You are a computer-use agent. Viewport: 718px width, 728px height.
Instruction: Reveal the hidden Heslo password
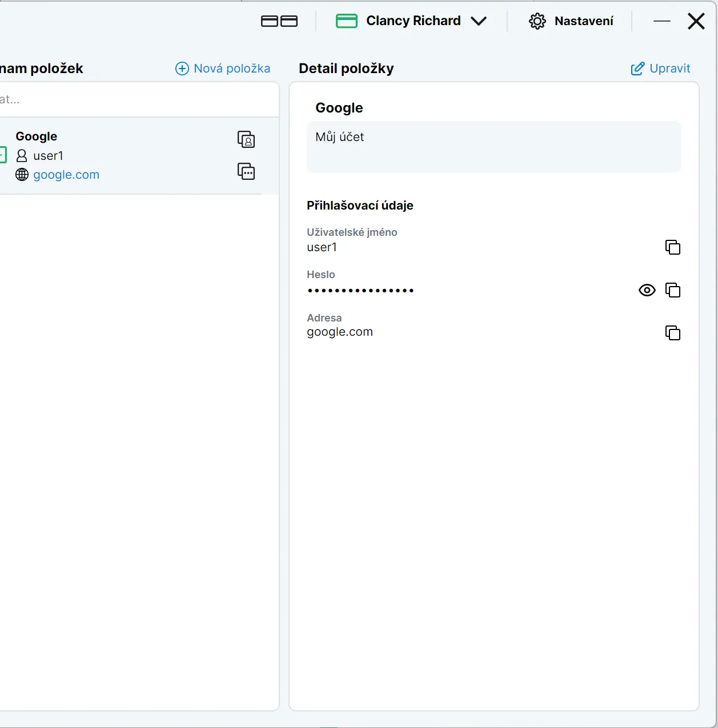click(x=647, y=290)
